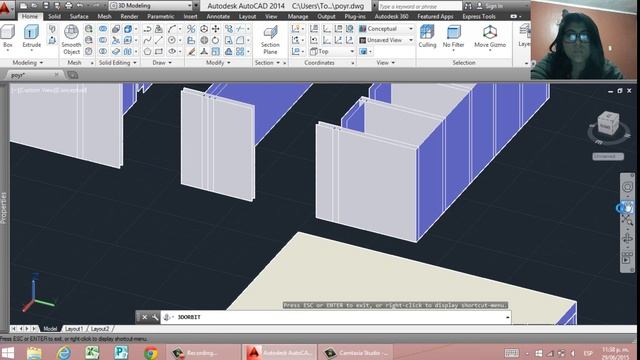Select the Model tab
This screenshot has height=360, width=640.
pos(50,329)
